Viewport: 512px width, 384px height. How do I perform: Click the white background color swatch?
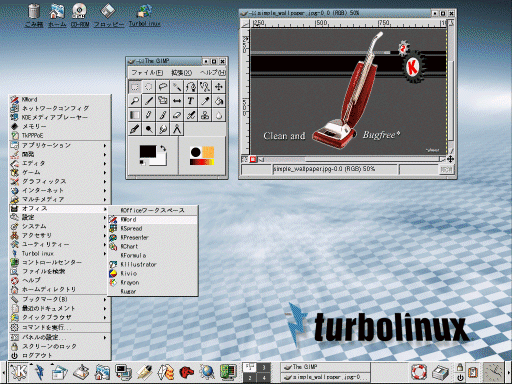coord(161,160)
